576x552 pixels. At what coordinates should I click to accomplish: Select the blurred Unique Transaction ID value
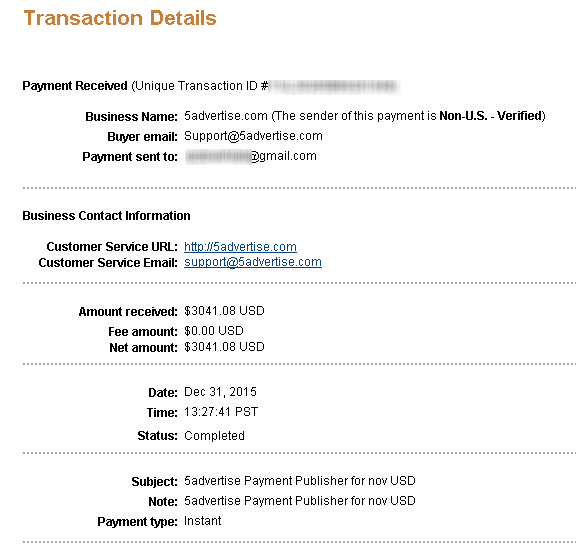point(334,86)
